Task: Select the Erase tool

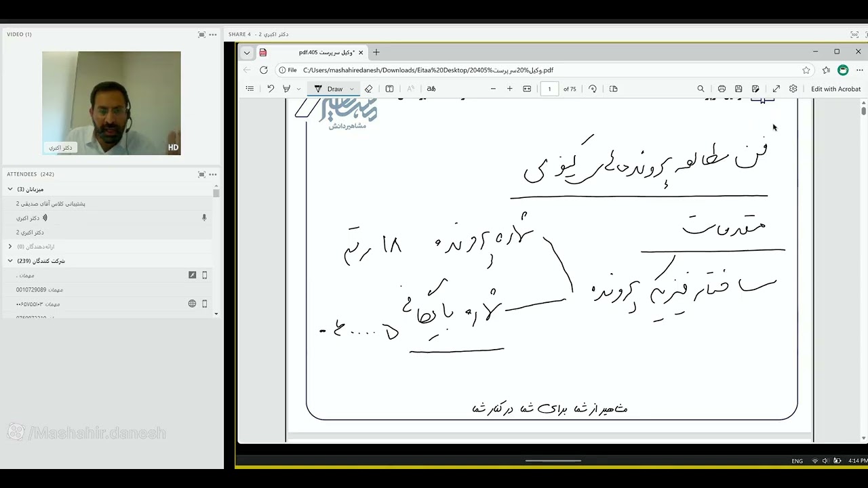Action: (368, 89)
